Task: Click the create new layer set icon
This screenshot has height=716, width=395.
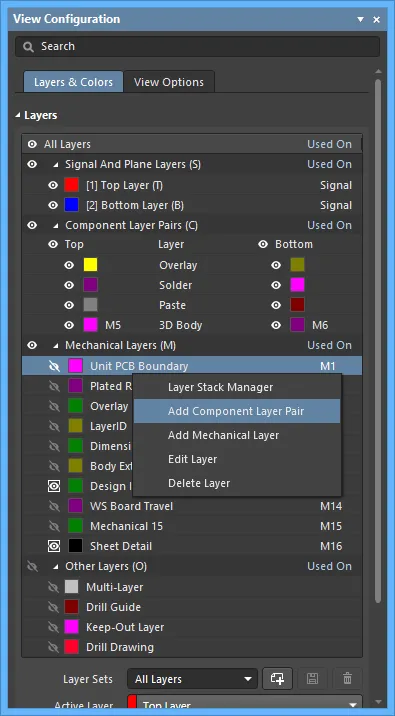Action: pyautogui.click(x=277, y=679)
